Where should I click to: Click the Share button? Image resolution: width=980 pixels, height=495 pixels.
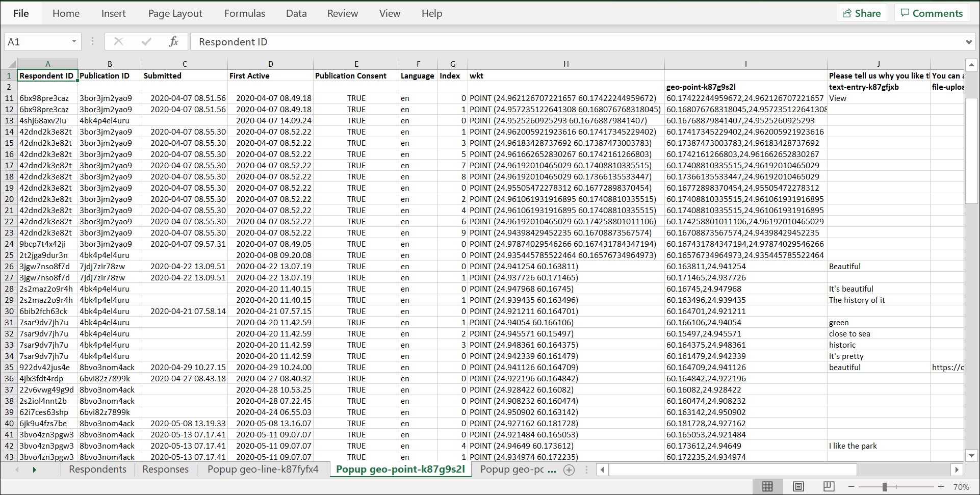point(862,13)
